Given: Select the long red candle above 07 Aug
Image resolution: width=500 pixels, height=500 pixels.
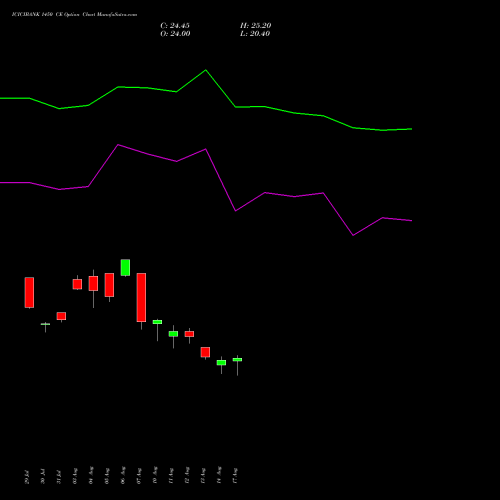Looking at the screenshot, I should [141, 297].
